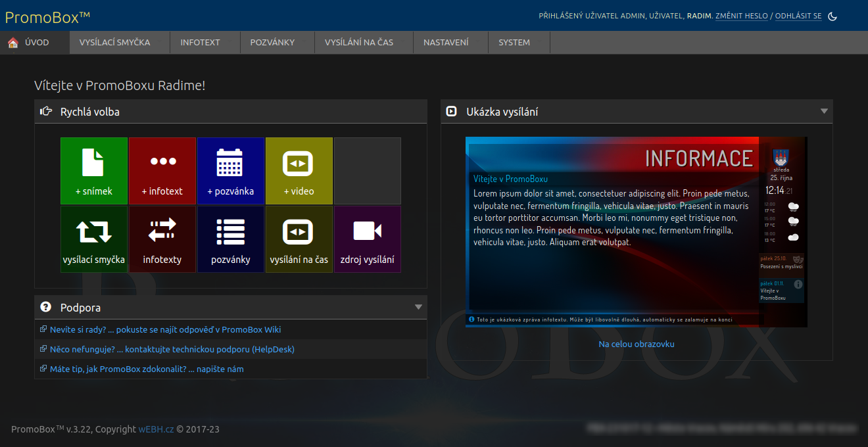Click the blue '+ pozvánka' calendar tile

[231, 171]
